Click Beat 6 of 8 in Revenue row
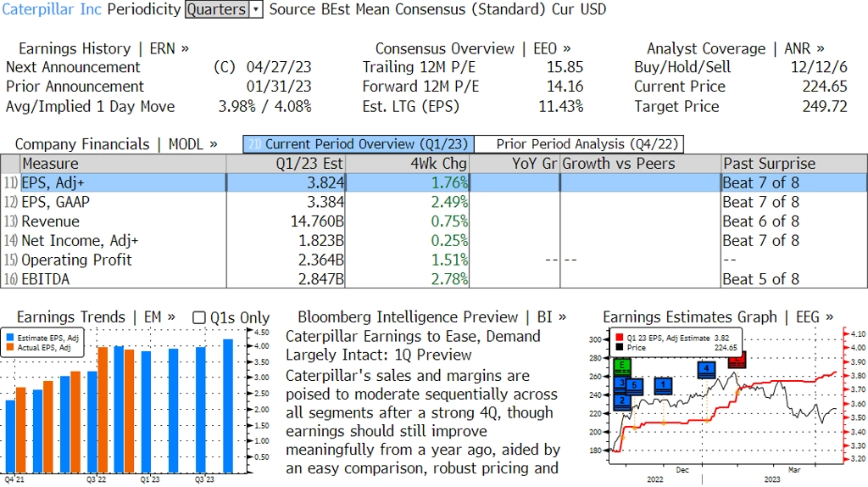Viewport: 868px width, 487px height. 760,221
